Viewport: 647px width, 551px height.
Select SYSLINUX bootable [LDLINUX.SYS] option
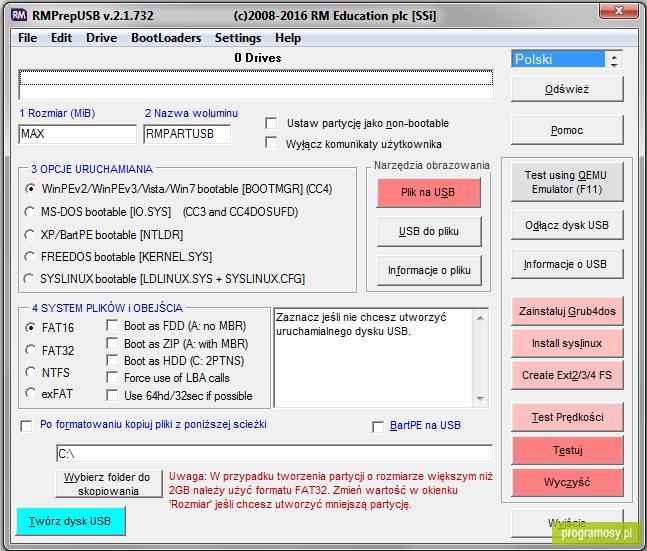[x=29, y=279]
